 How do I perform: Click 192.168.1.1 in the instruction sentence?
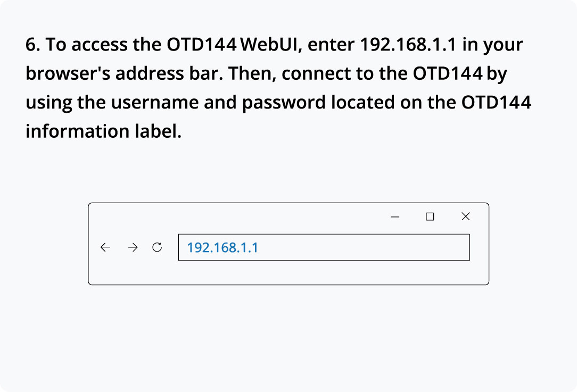tap(408, 45)
